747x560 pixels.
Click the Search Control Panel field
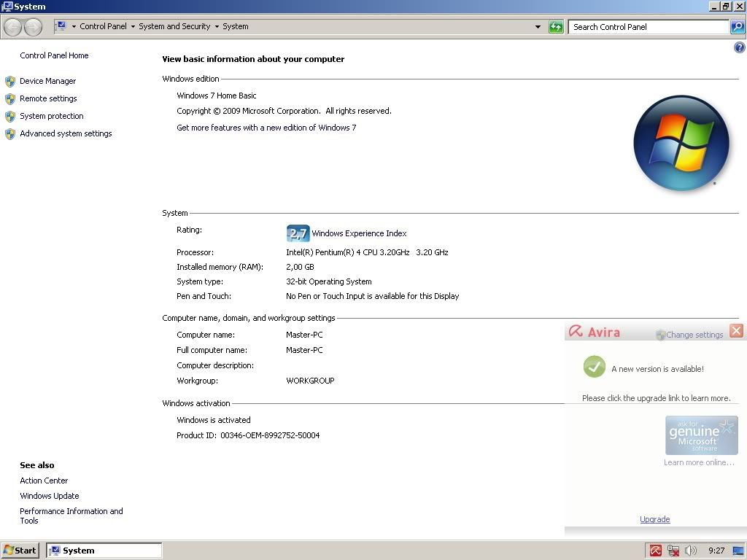[649, 27]
